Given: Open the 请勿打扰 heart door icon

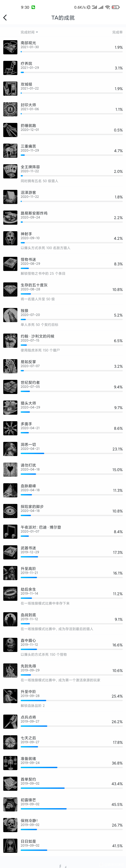Looking at the screenshot, I should (x=10, y=469).
